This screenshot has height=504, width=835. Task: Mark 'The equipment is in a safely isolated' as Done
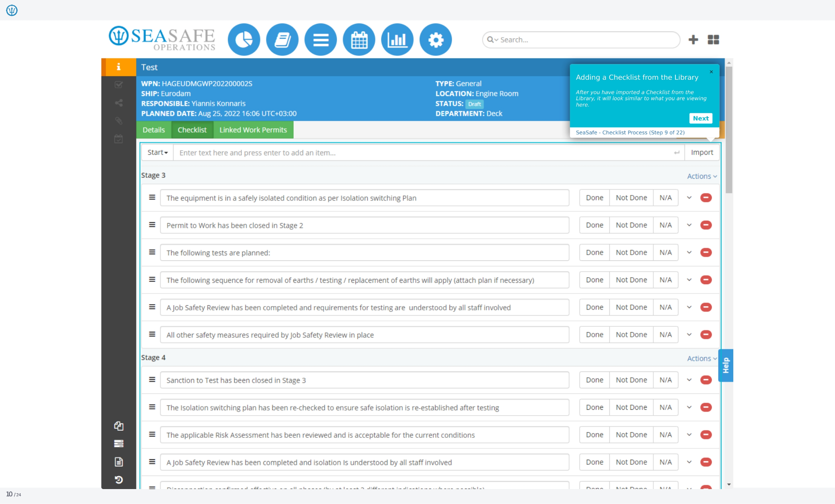coord(594,198)
